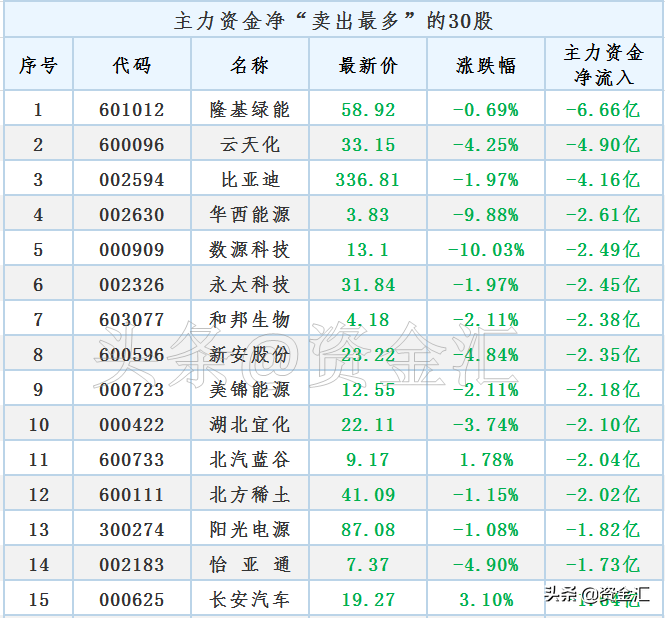This screenshot has height=618, width=665.
Task: Click stock code 600096
Action: point(132,145)
